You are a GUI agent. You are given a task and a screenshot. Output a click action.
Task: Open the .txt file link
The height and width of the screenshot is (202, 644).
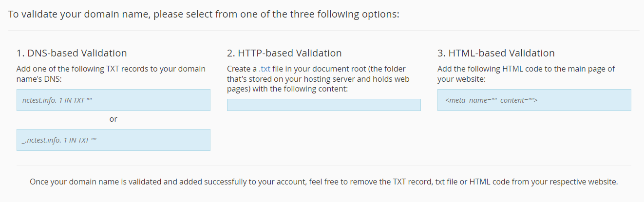pyautogui.click(x=265, y=69)
